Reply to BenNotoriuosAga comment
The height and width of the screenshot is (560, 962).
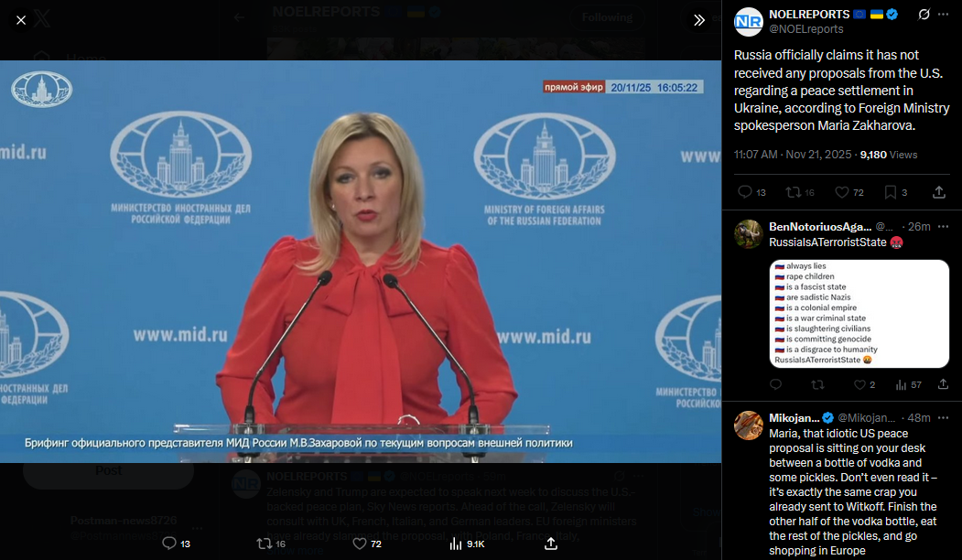[x=775, y=384]
